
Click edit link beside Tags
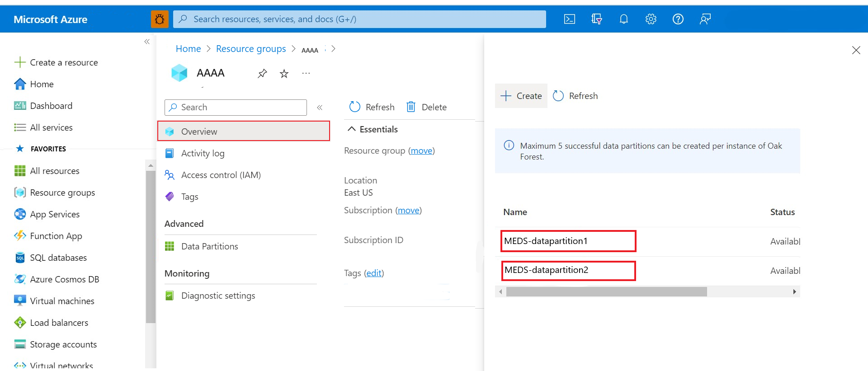coord(374,273)
